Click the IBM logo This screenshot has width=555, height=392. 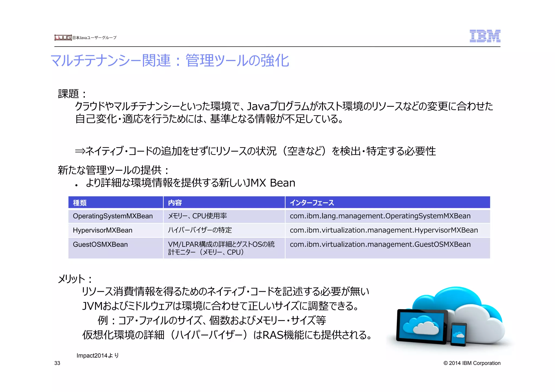(x=485, y=36)
